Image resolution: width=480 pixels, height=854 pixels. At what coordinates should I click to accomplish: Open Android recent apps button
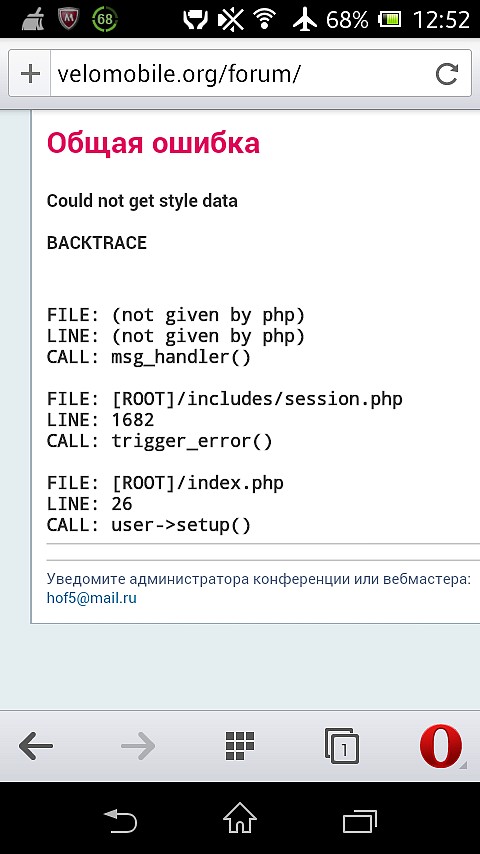coord(360,821)
